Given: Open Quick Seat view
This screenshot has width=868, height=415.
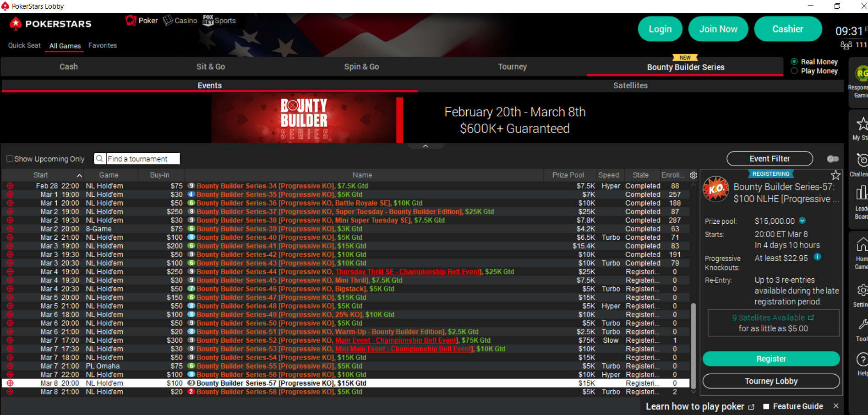Looking at the screenshot, I should 24,45.
